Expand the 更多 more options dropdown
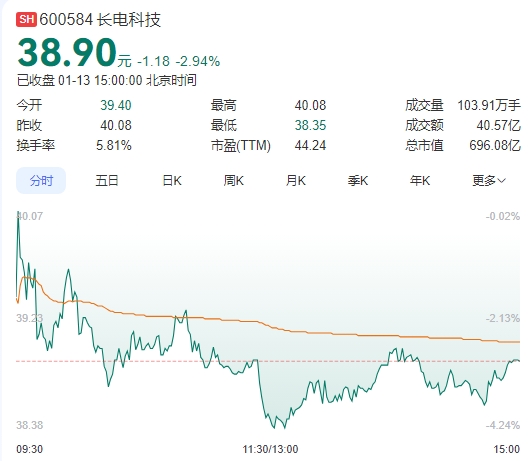This screenshot has width=528, height=461. pos(489,180)
